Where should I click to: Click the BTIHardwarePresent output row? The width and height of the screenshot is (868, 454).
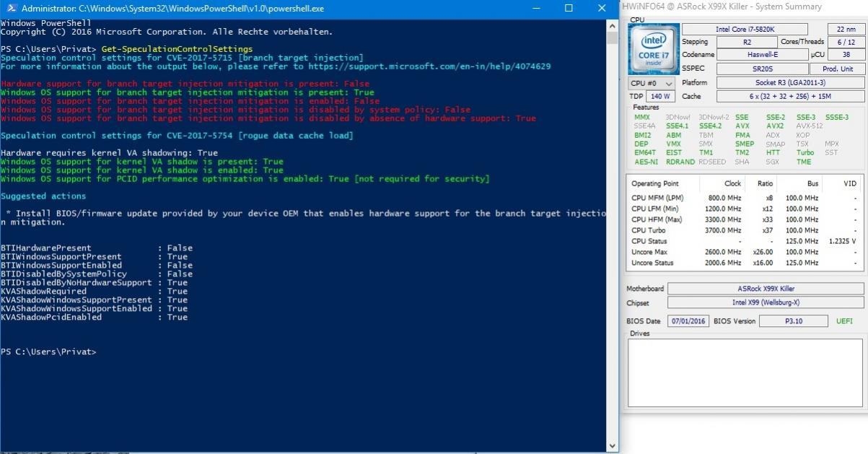(x=97, y=248)
